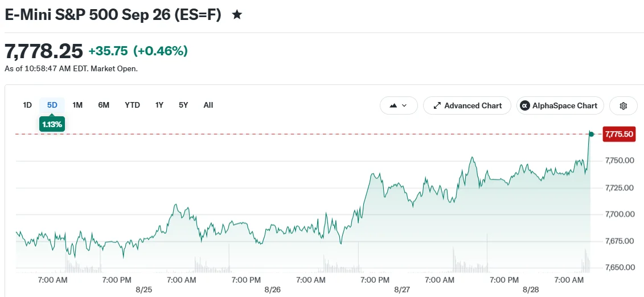644x297 pixels.
Task: Click the expand arrows icon on Advanced Chart
Action: click(437, 105)
